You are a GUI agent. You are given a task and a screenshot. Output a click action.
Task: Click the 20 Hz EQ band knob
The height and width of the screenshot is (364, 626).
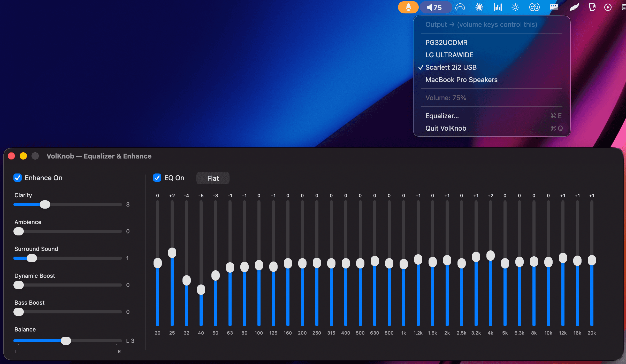(x=158, y=263)
